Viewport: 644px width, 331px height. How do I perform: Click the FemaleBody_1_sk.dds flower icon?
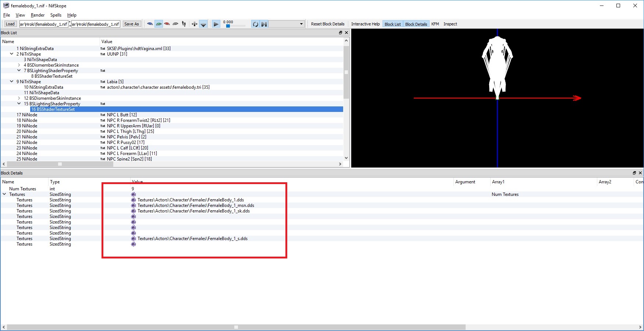click(134, 211)
